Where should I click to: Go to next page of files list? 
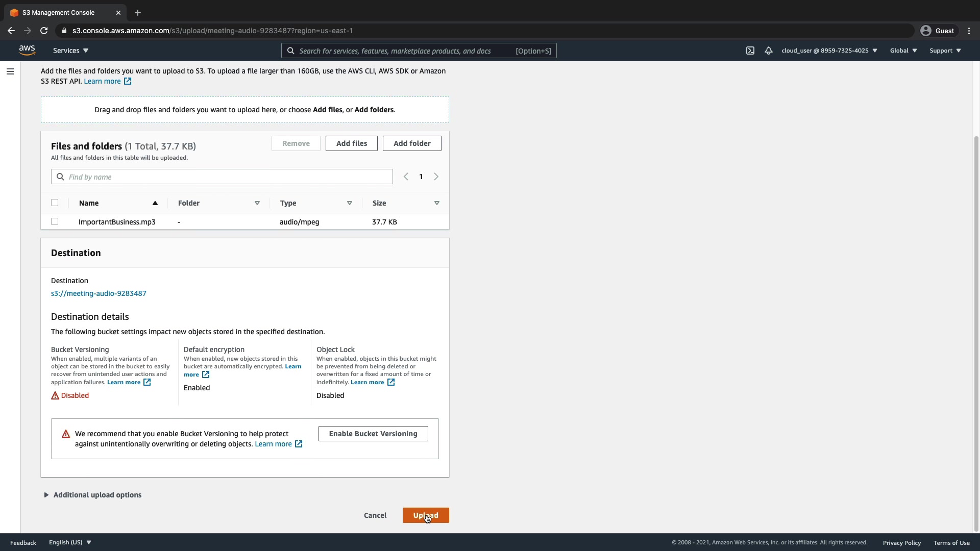coord(436,177)
